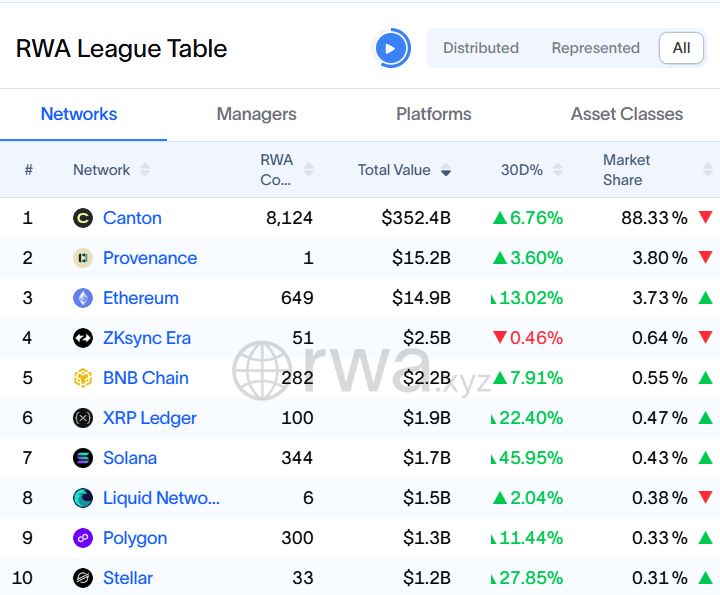Click Solana's green market share arrow
Viewport: 720px width, 595px height.
click(x=705, y=458)
